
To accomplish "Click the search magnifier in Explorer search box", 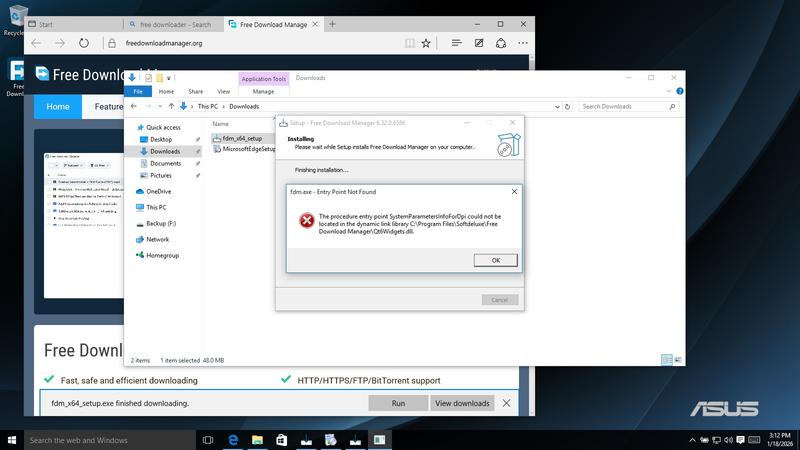I will pyautogui.click(x=672, y=107).
